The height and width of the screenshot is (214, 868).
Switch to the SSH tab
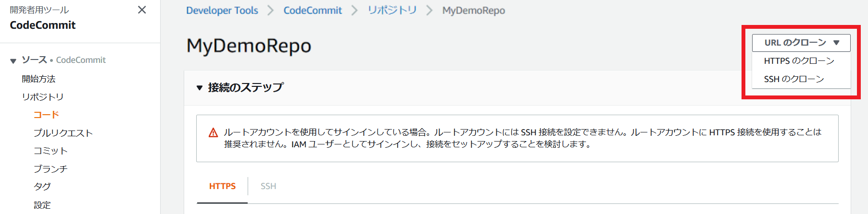268,186
